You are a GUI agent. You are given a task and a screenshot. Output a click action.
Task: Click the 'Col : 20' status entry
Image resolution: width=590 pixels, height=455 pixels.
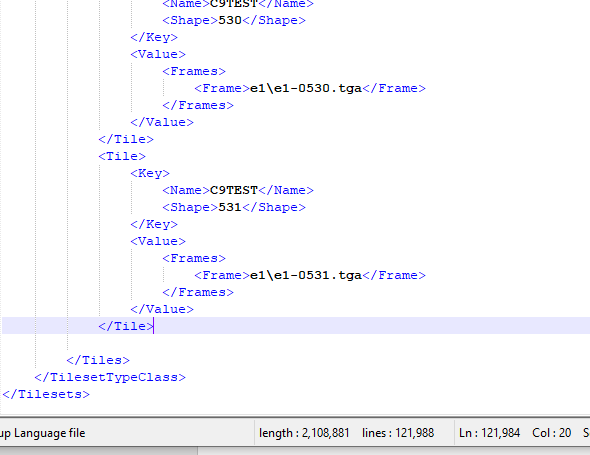pos(552,433)
